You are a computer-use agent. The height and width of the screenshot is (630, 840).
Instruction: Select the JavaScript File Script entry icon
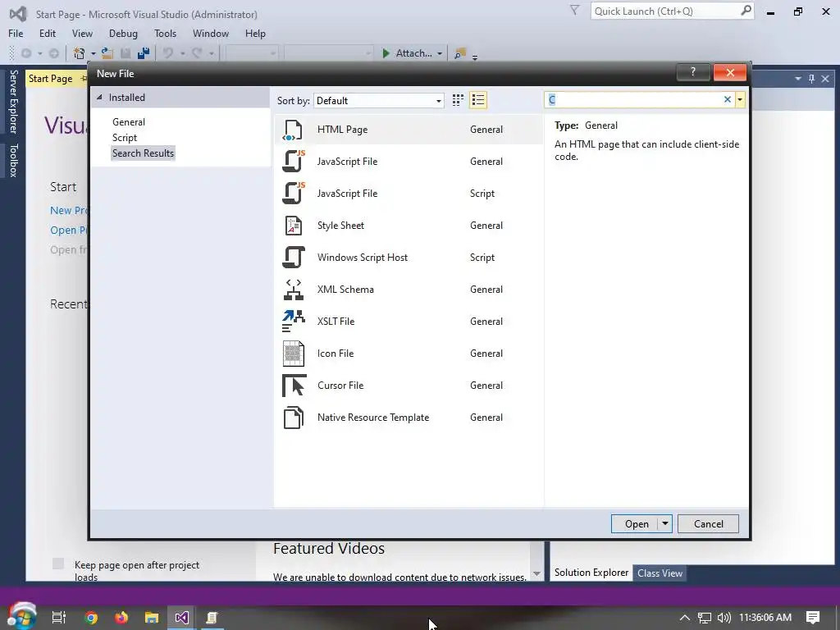(x=293, y=194)
